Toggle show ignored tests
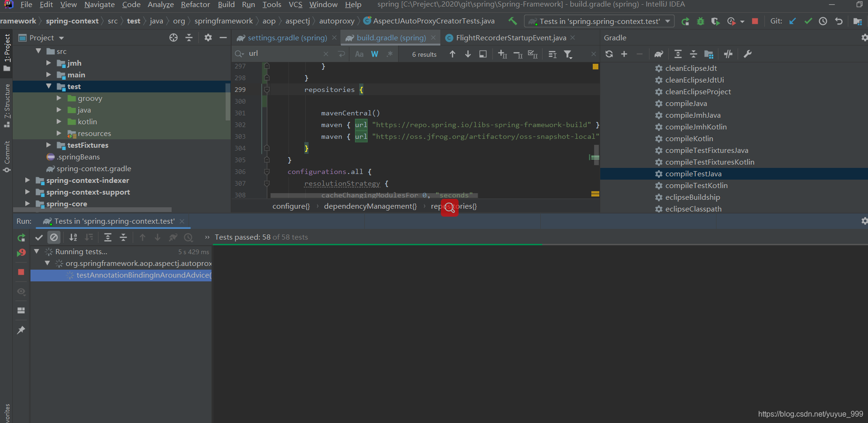 [54, 237]
